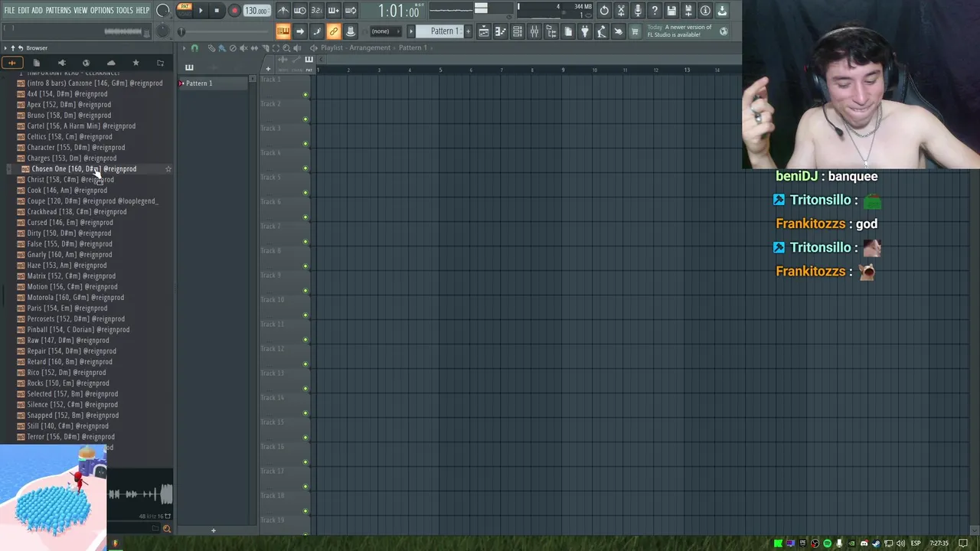
Task: Open Spotify from the taskbar tray
Action: [x=827, y=543]
